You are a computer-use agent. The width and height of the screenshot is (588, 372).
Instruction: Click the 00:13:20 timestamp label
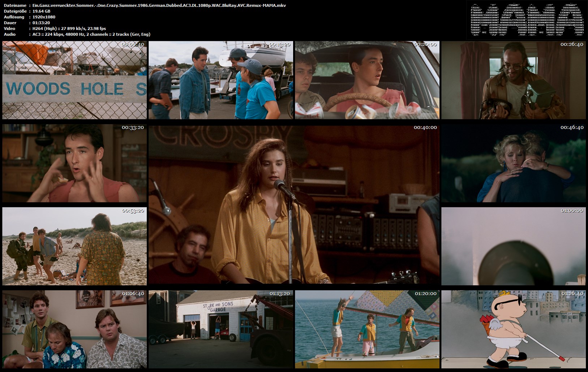click(x=279, y=44)
